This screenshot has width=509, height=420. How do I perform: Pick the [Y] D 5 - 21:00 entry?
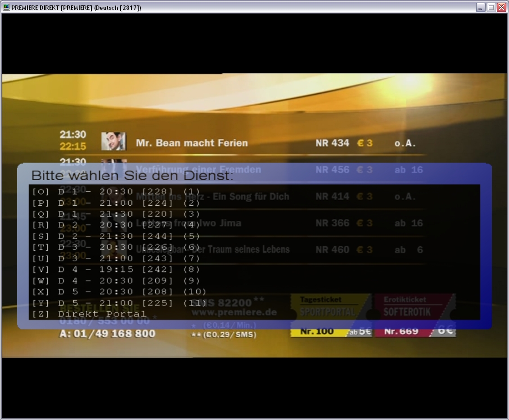119,303
